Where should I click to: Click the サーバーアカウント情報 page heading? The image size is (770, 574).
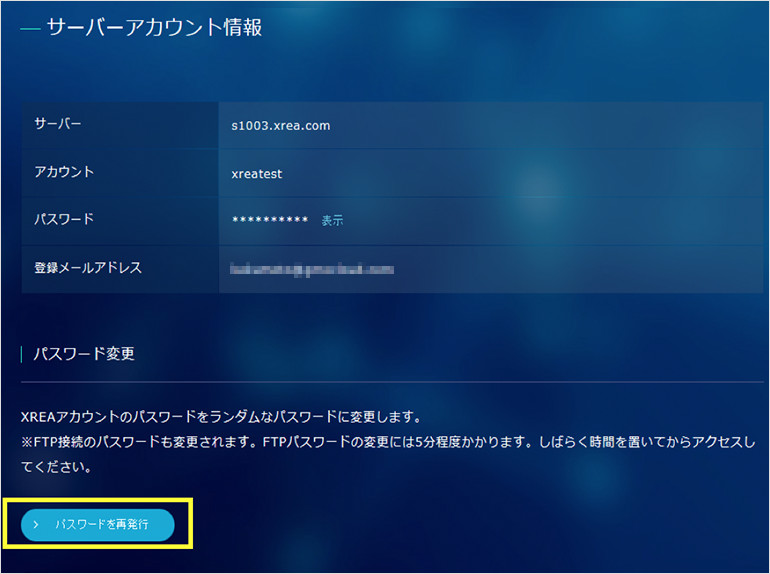(154, 28)
